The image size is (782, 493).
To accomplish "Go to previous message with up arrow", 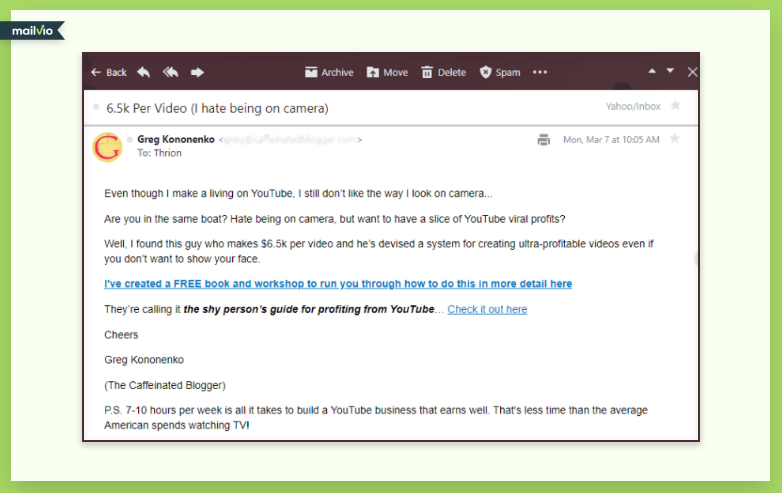I will (652, 71).
